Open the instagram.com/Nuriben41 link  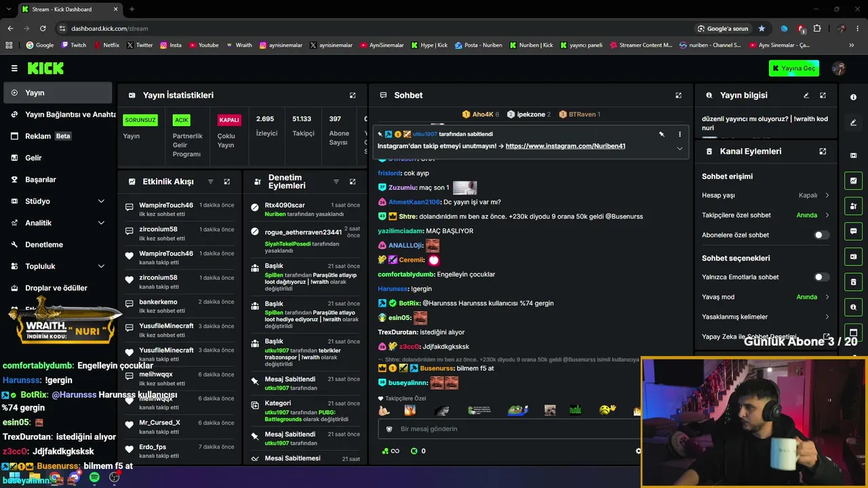click(x=566, y=146)
